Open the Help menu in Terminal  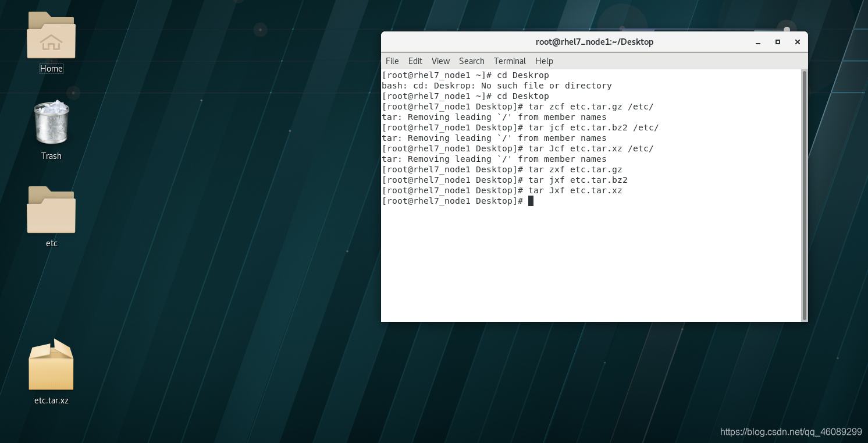pyautogui.click(x=544, y=61)
